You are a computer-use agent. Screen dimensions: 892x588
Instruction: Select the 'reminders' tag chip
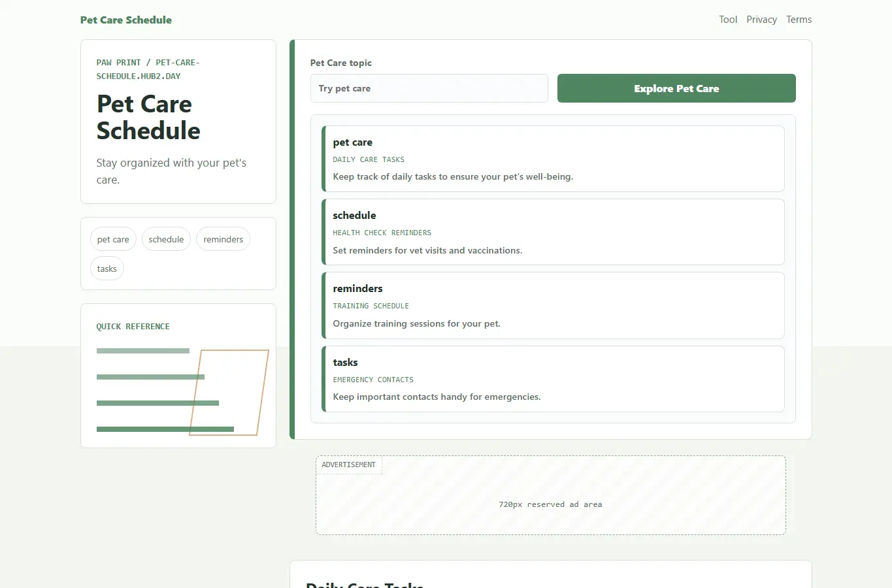click(x=223, y=239)
